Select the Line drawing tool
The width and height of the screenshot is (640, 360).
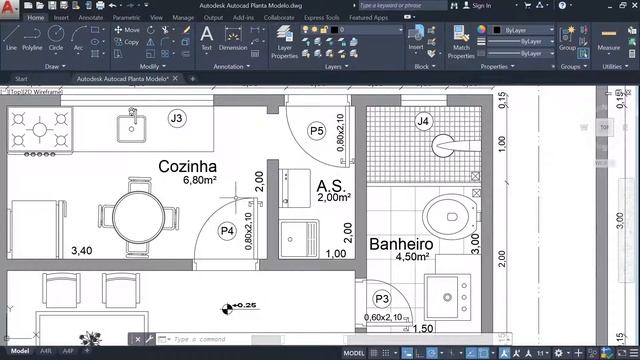coord(11,38)
